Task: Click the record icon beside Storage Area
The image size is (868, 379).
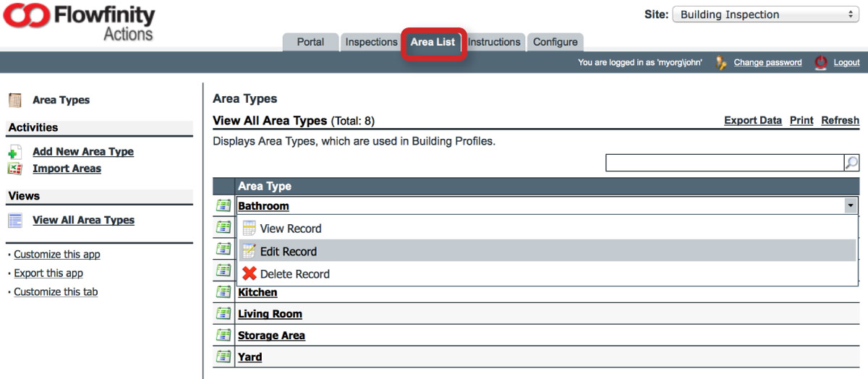Action: pyautogui.click(x=224, y=336)
